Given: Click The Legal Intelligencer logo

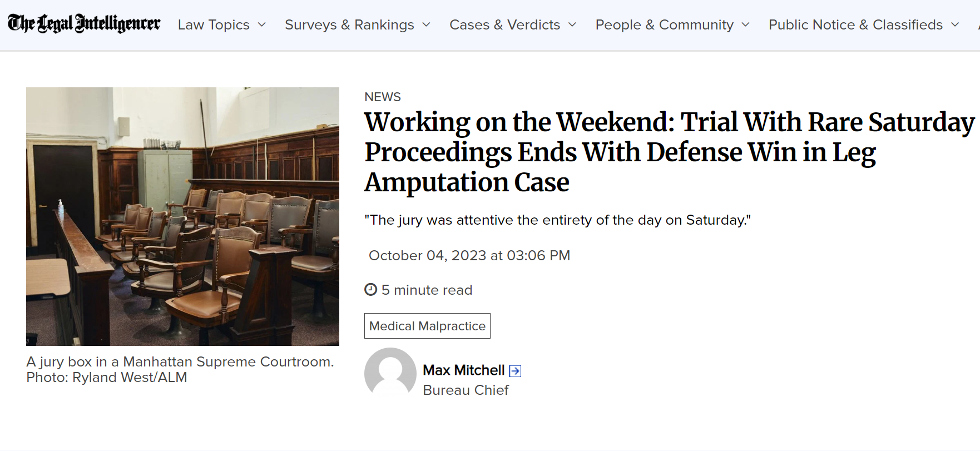Looking at the screenshot, I should [84, 23].
